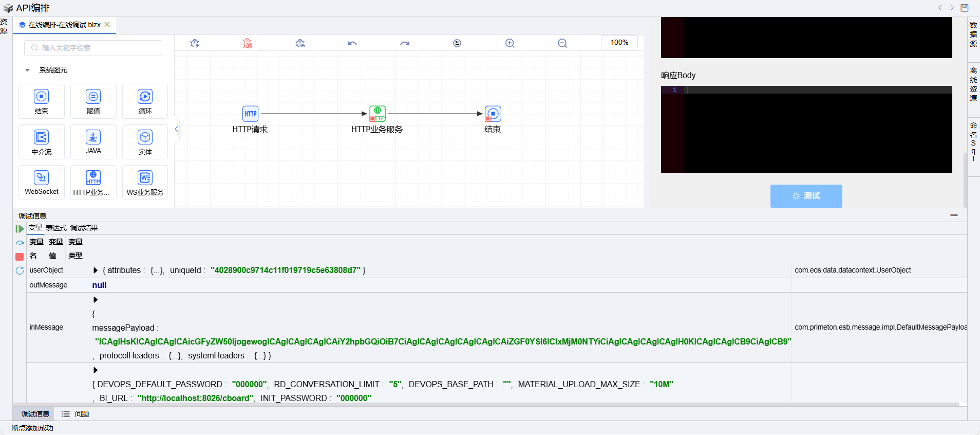The width and height of the screenshot is (980, 435).
Task: Collapse the left palette panel chevron
Action: tap(176, 129)
